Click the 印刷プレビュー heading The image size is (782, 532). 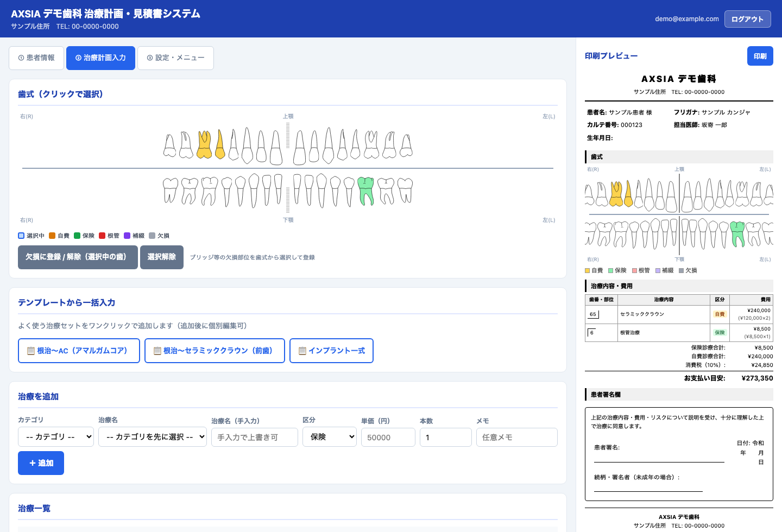(x=611, y=56)
